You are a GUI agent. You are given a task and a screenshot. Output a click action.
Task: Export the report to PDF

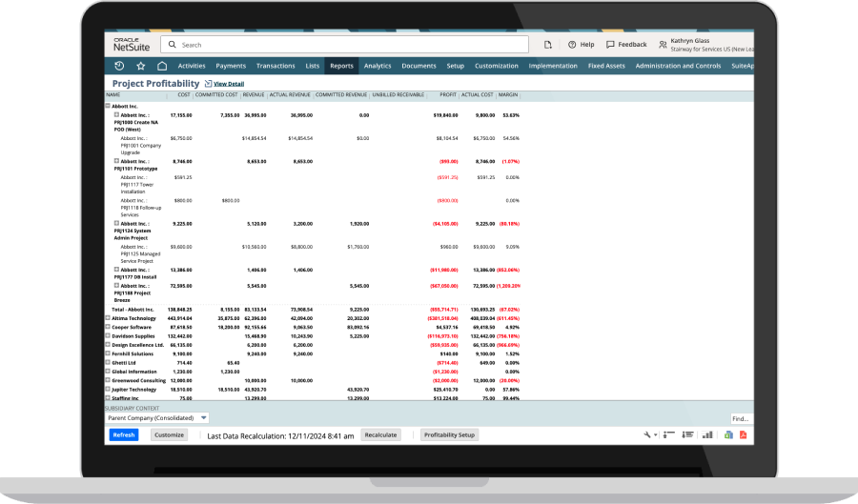click(743, 434)
